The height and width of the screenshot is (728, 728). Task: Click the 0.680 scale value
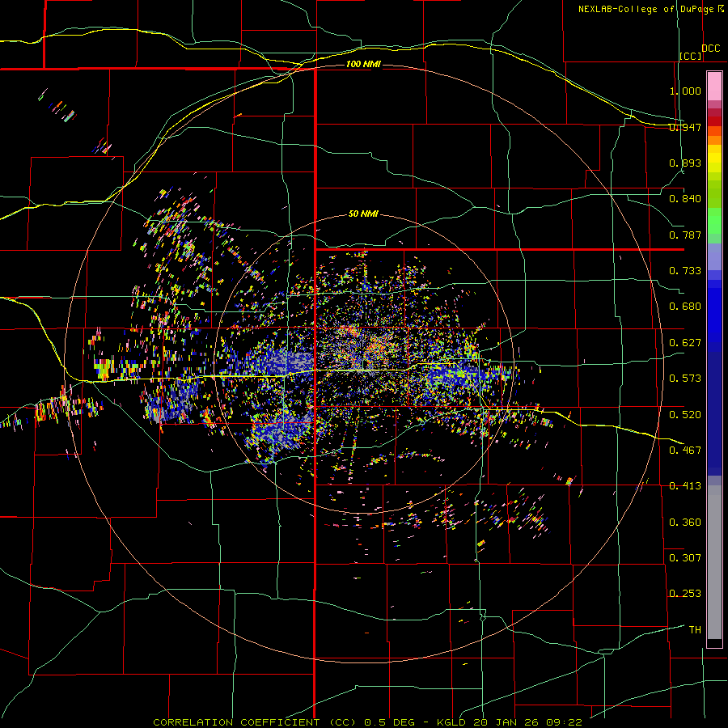[x=685, y=307]
